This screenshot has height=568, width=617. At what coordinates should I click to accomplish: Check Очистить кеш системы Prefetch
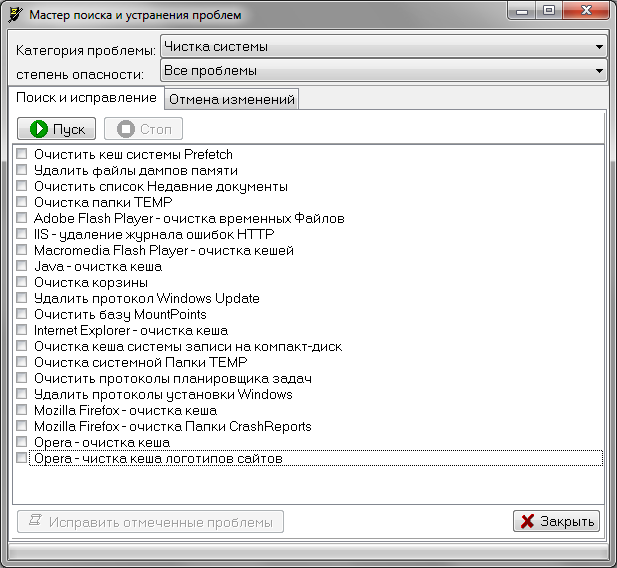click(22, 154)
